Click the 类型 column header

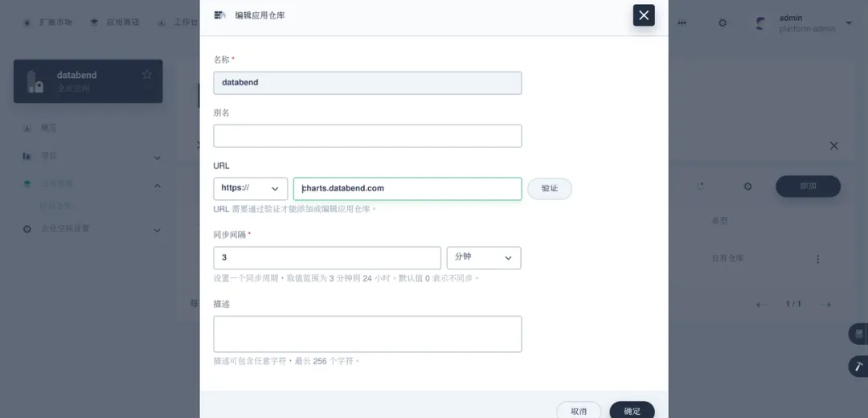point(719,221)
